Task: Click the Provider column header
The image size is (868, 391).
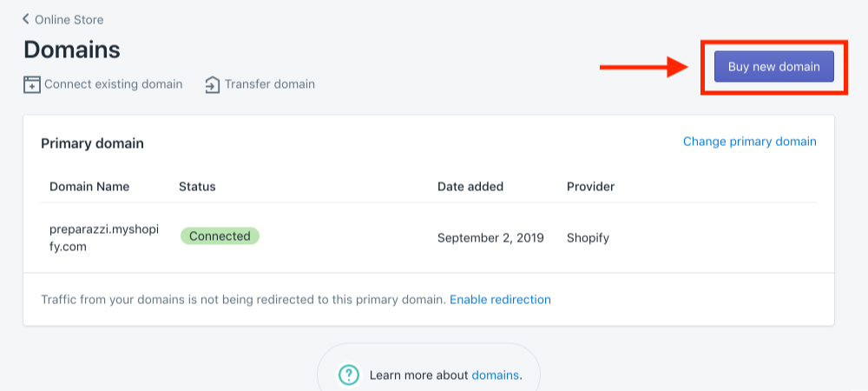Action: 590,187
